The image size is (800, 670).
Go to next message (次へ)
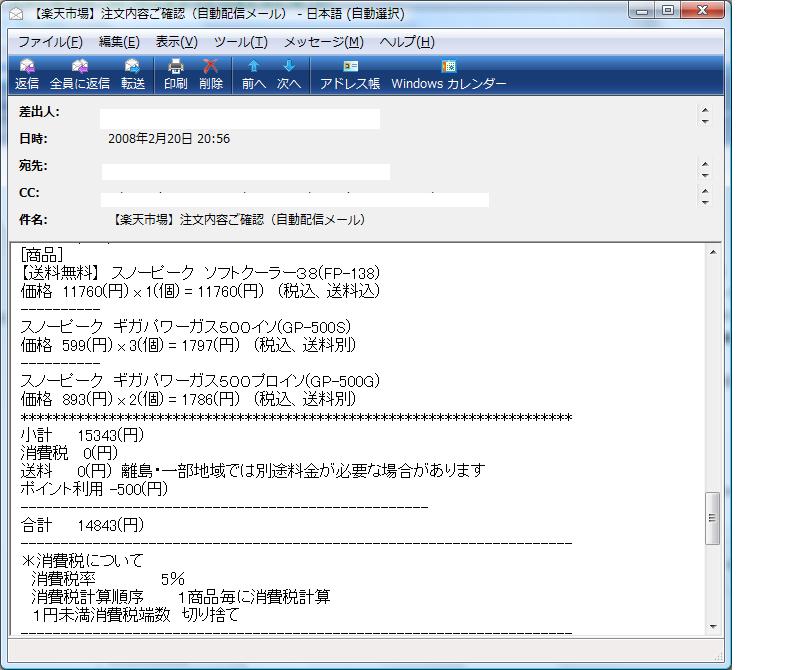pos(289,75)
